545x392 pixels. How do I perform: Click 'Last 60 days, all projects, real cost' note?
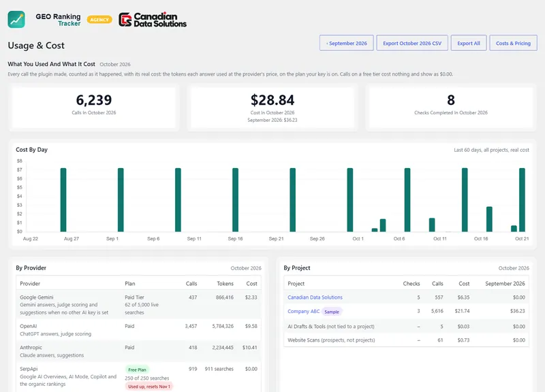(x=491, y=150)
